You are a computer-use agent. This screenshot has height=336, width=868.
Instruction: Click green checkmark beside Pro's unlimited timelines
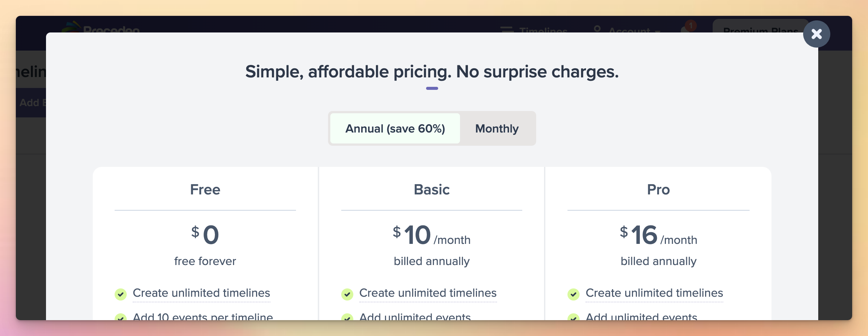coord(573,294)
